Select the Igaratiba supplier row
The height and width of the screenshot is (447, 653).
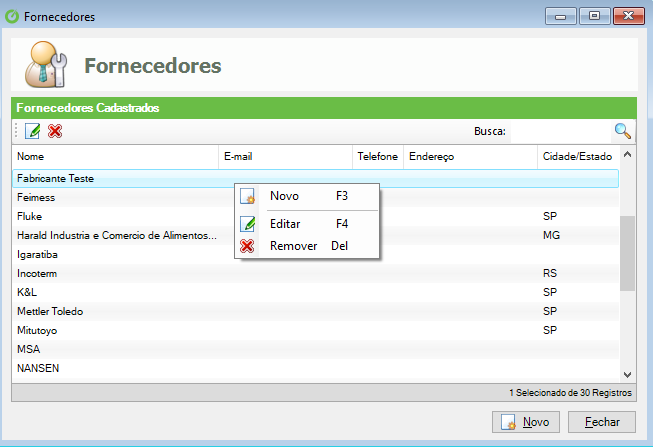click(x=316, y=255)
